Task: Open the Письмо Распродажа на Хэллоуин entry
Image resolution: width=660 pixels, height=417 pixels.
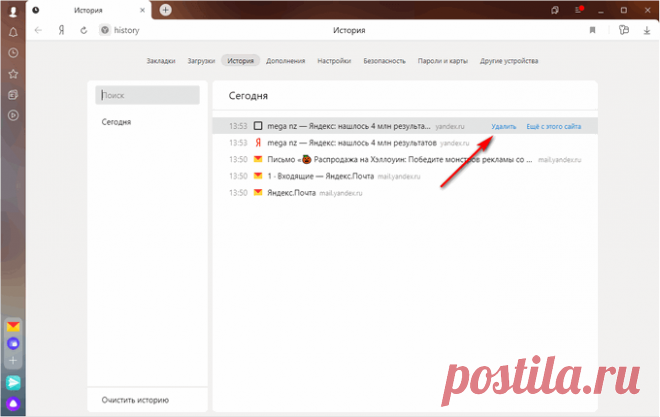Action: 400,159
